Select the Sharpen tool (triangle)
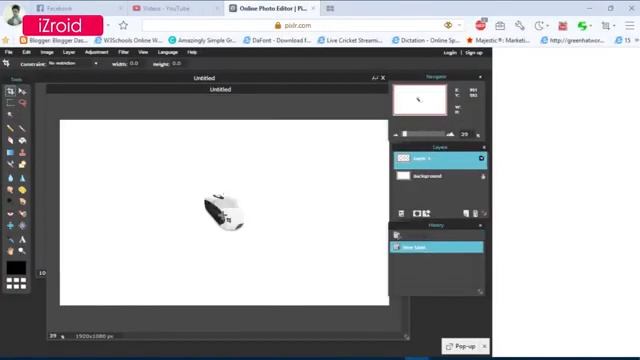640x360 pixels. point(22,178)
